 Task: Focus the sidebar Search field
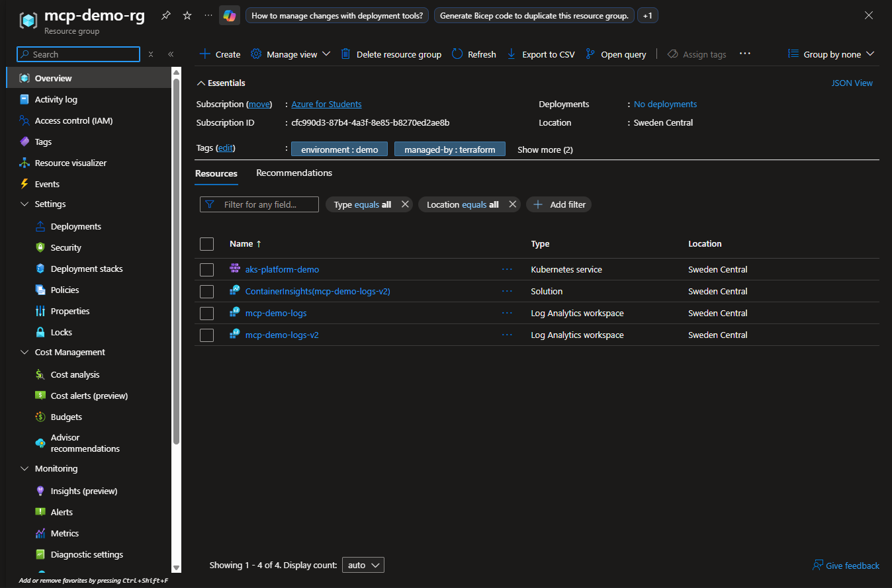tap(78, 54)
